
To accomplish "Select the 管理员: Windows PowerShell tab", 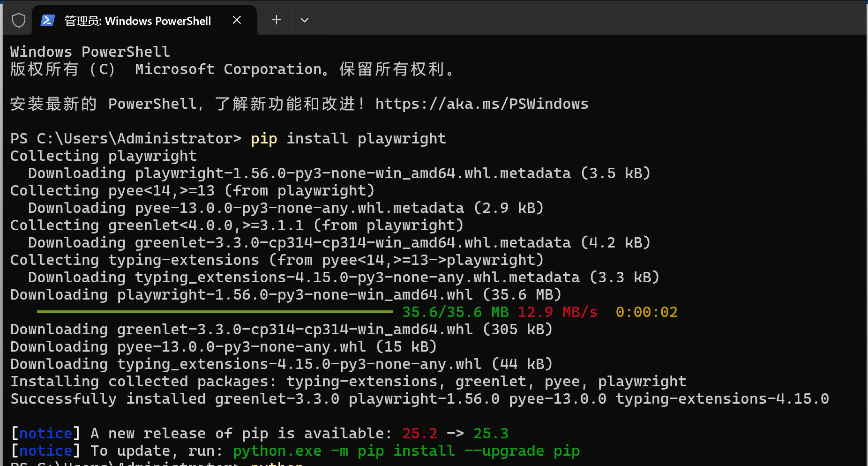I will tap(144, 20).
